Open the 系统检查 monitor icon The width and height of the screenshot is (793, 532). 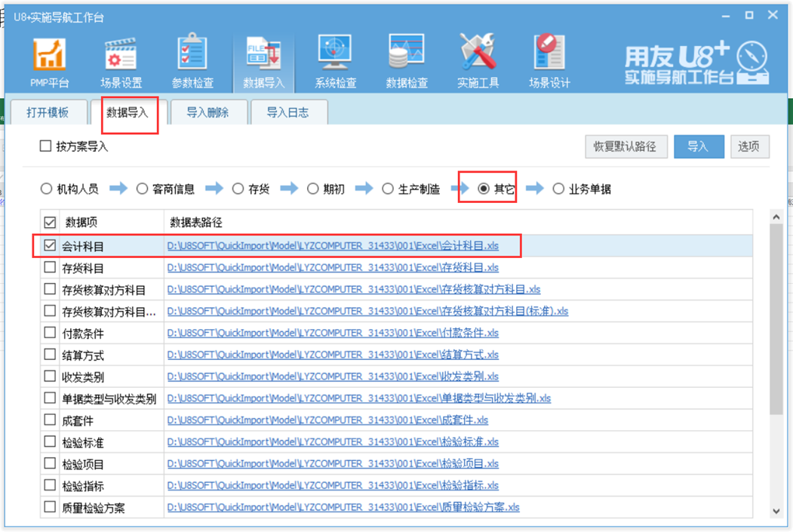click(x=335, y=62)
